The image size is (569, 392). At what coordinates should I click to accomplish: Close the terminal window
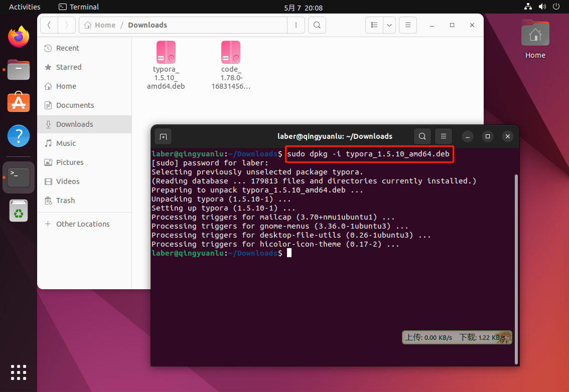tap(508, 136)
